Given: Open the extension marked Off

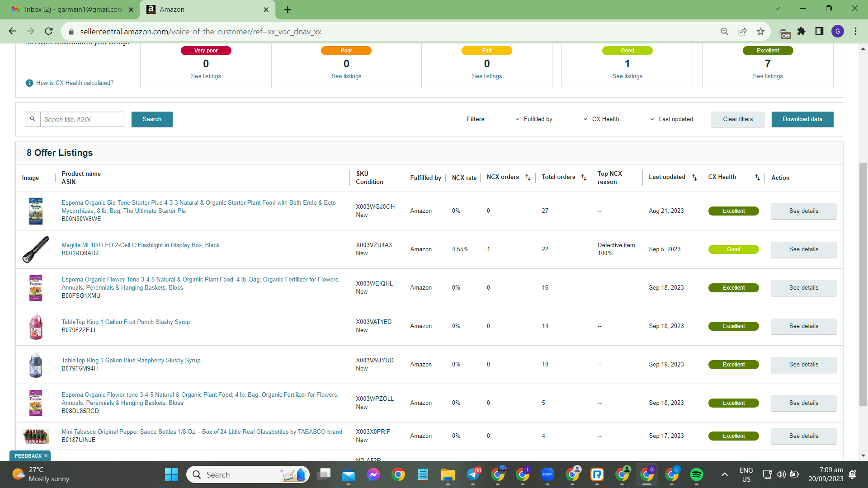Looking at the screenshot, I should (x=785, y=33).
